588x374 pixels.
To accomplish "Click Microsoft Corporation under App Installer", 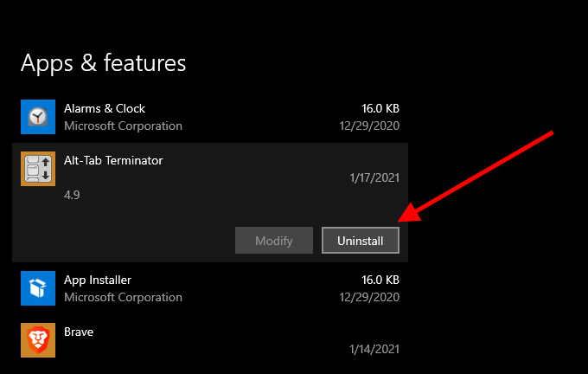I will (x=123, y=297).
